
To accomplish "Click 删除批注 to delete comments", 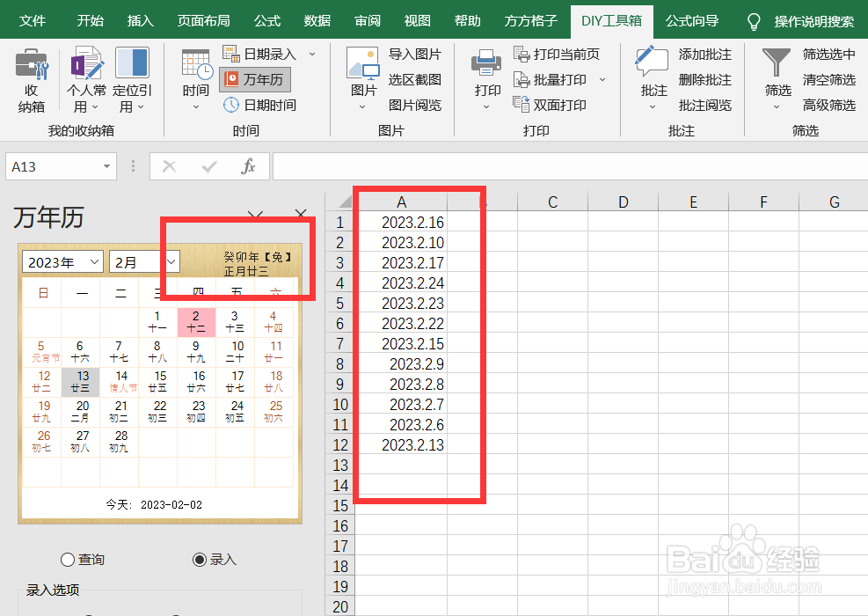I will 703,78.
